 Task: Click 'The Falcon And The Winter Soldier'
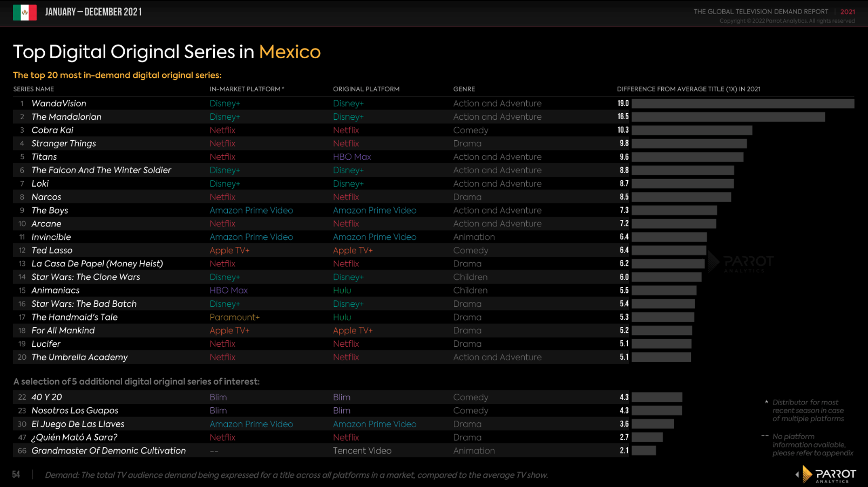coord(101,170)
